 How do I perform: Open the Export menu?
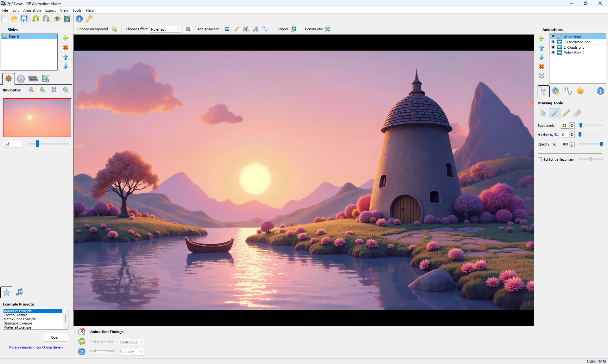tap(50, 10)
